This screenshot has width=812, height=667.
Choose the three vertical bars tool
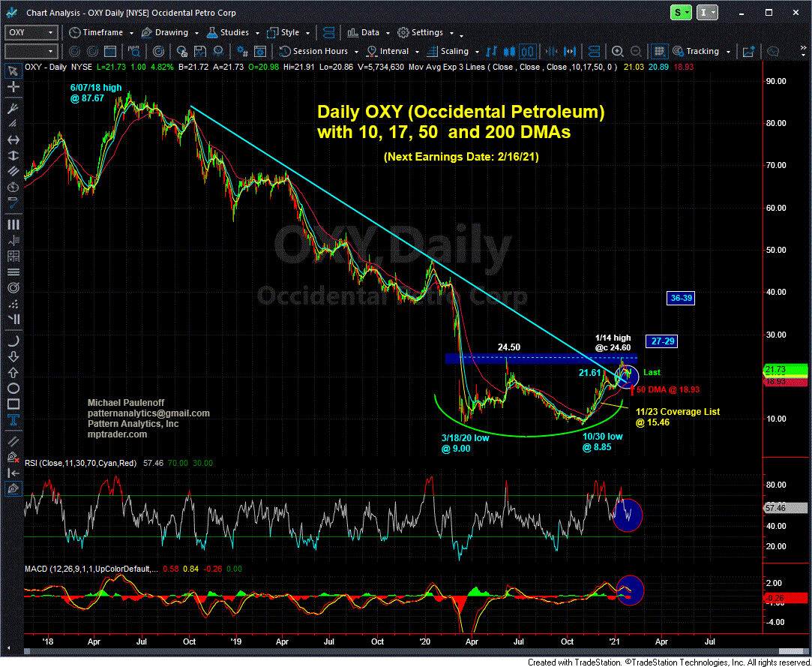coord(13,224)
